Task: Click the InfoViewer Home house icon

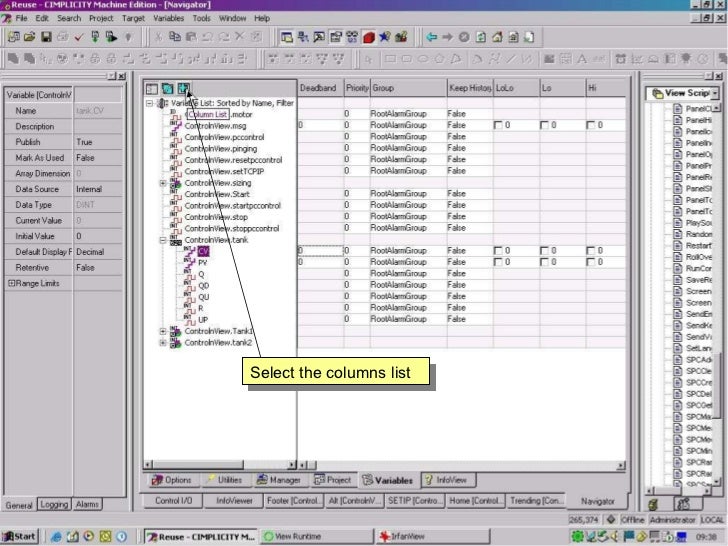Action: [497, 37]
